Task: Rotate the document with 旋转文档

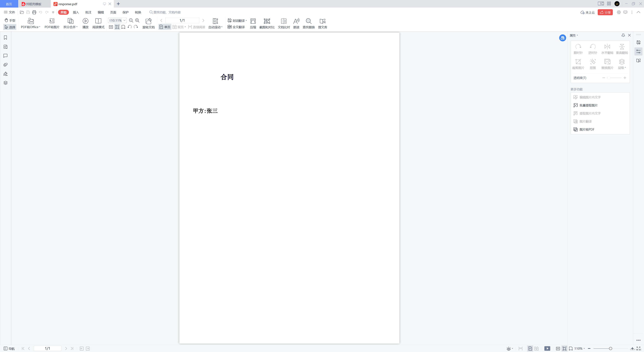Action: (x=148, y=23)
